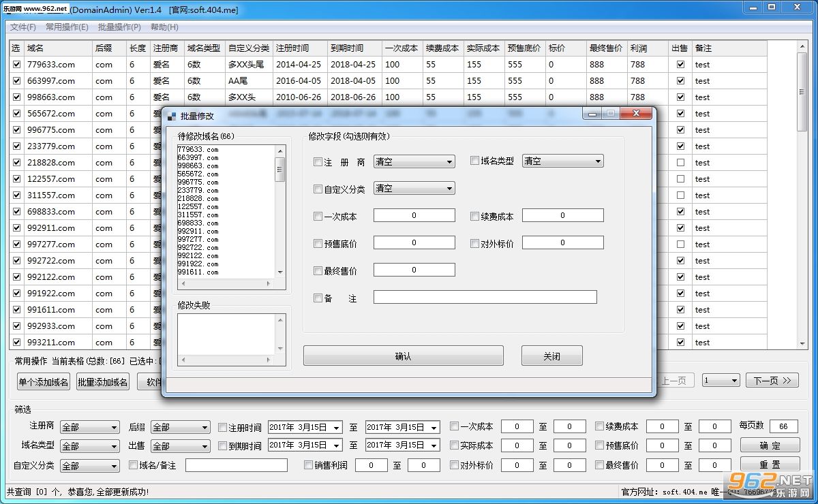Tick the 最终售价 checkbox in dialog
The image size is (818, 504).
318,271
